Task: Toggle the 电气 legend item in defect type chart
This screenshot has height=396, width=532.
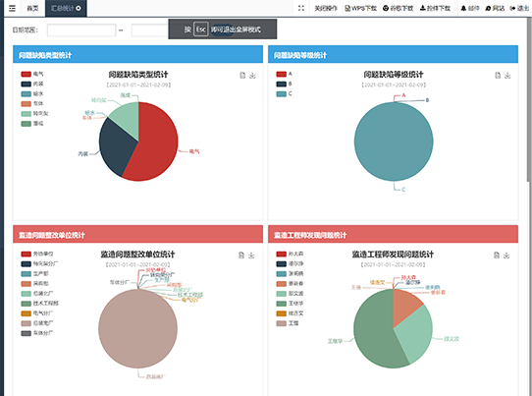Action: (32, 74)
